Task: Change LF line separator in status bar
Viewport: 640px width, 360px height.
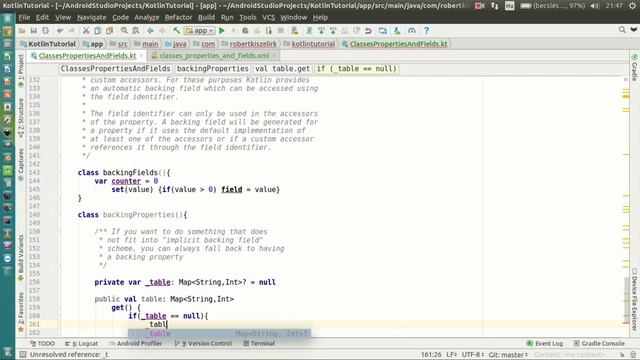Action: [451, 355]
